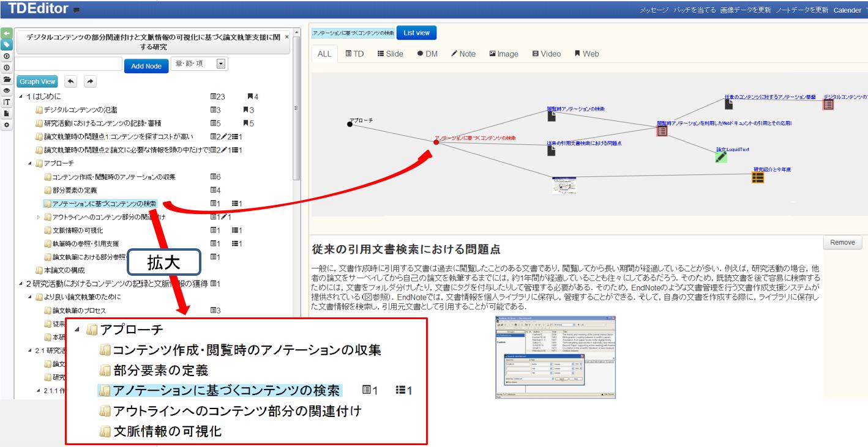
Task: Open the 章・節・項 dropdown
Action: click(x=199, y=64)
